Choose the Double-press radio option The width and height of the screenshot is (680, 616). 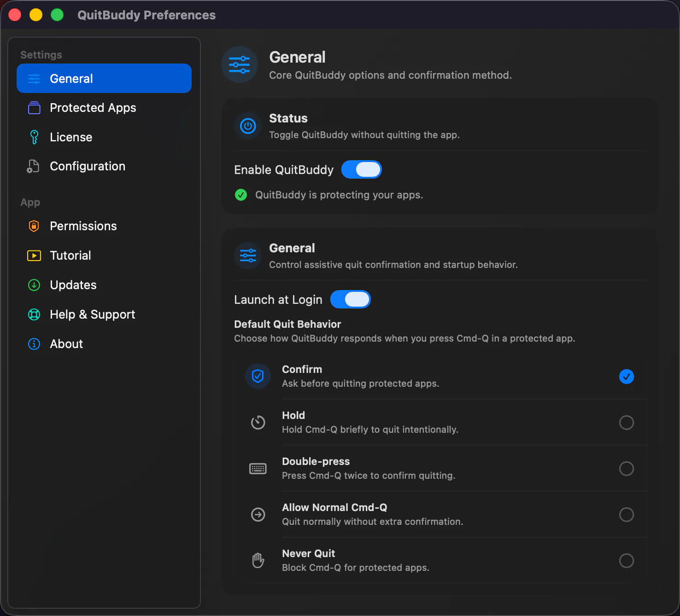point(627,469)
